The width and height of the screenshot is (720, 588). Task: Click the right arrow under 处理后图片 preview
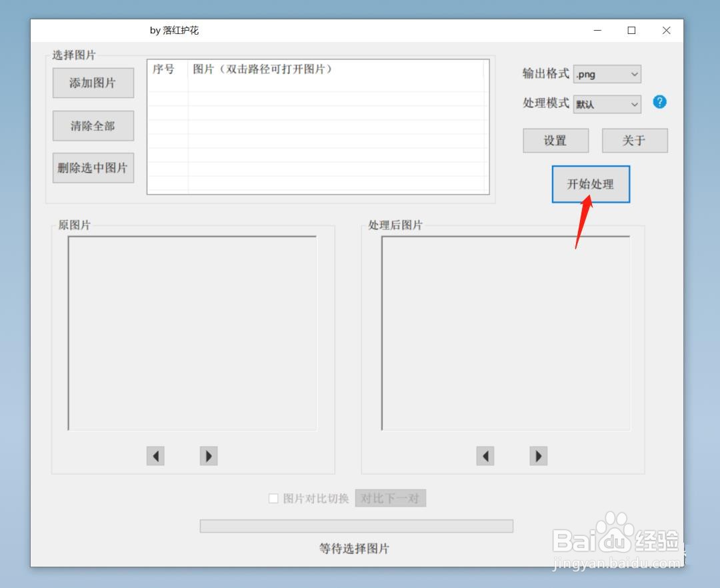538,455
